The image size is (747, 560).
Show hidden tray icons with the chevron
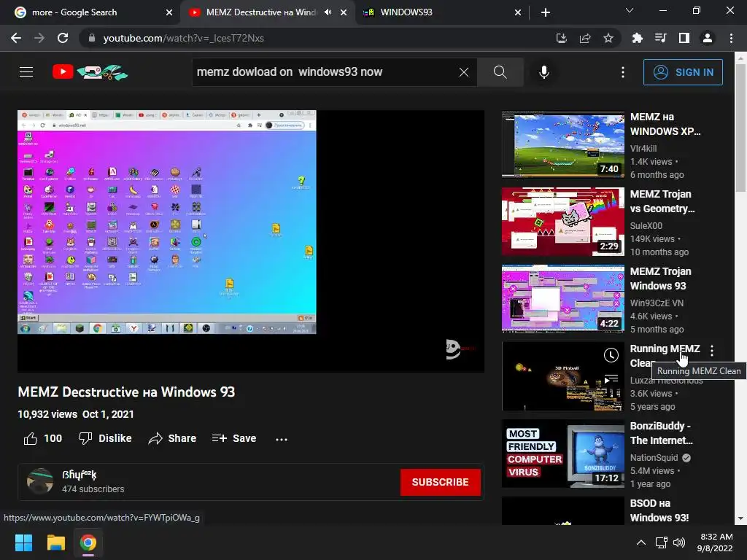[641, 542]
